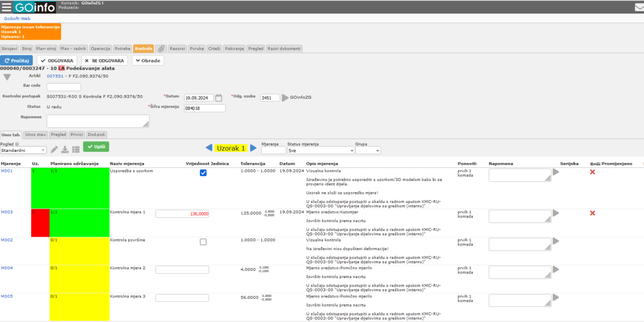The width and height of the screenshot is (644, 322).
Task: Click the Serijska arrow in row M003
Action: [x=556, y=213]
